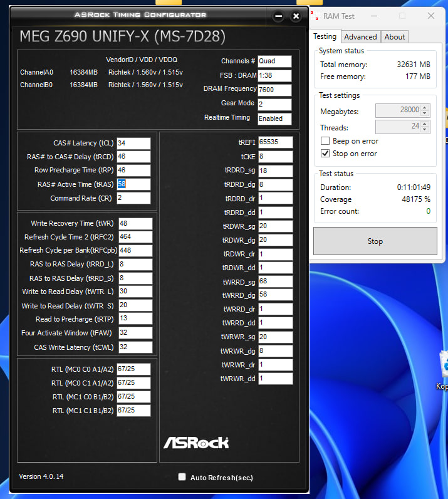Enable the Beep on error checkbox
This screenshot has width=448, height=499.
[325, 141]
